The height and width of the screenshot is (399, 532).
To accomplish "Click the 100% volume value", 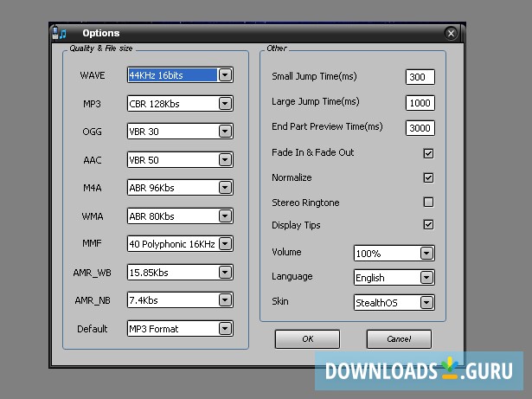I will point(369,254).
